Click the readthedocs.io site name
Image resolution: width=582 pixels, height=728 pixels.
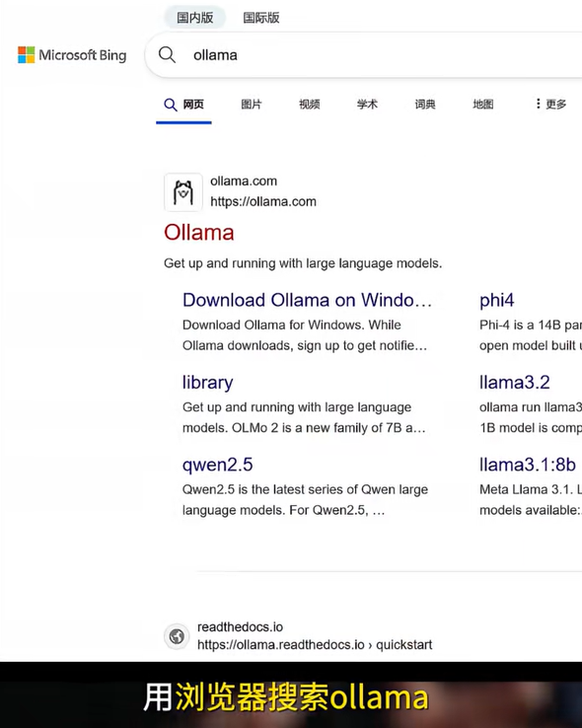click(x=240, y=626)
